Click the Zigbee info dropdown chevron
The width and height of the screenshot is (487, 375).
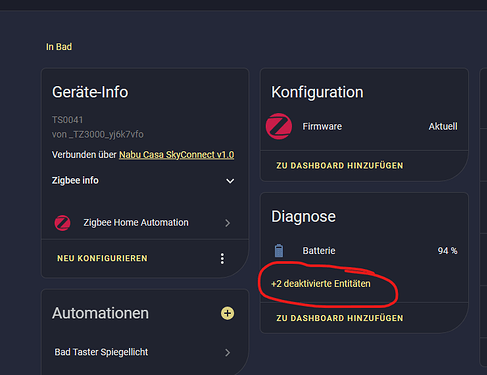point(230,181)
